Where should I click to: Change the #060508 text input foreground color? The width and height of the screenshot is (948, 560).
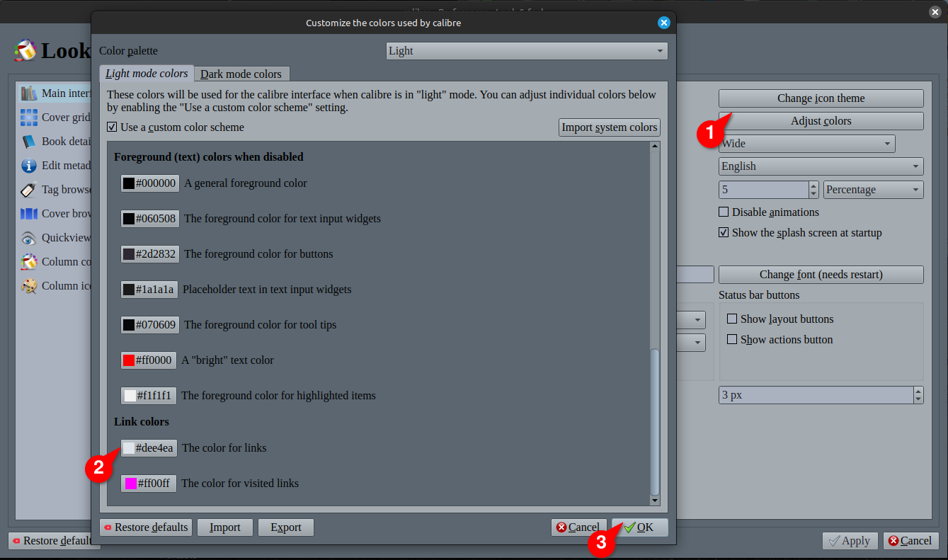point(149,219)
